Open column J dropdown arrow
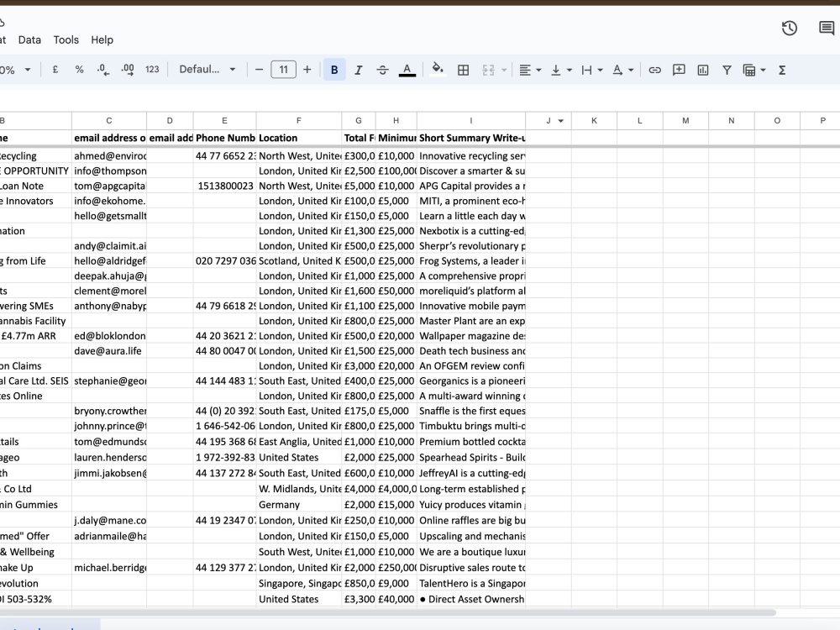Screen dimensions: 840x630 [561, 121]
